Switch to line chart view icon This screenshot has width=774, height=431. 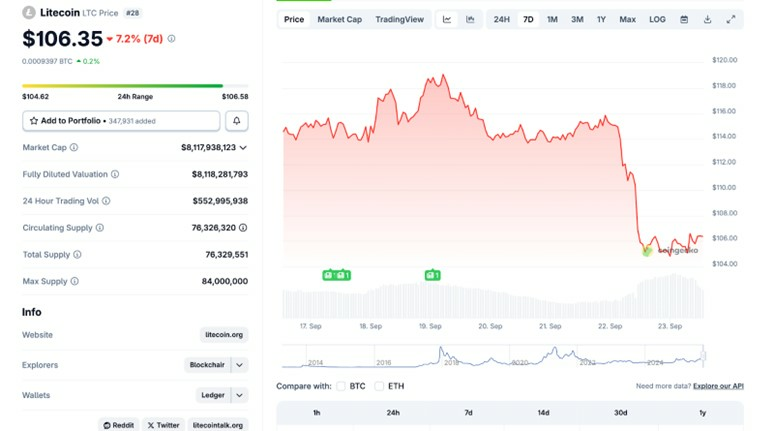pyautogui.click(x=447, y=20)
